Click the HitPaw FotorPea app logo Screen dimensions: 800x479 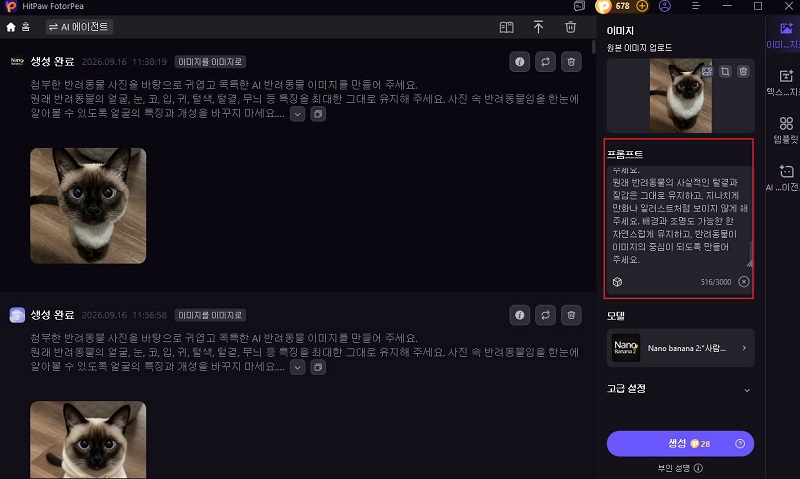pyautogui.click(x=10, y=6)
